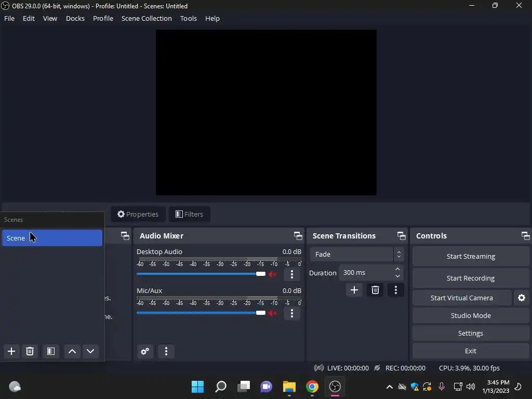
Task: Open Mic/Aux three-dot options
Action: click(x=292, y=313)
